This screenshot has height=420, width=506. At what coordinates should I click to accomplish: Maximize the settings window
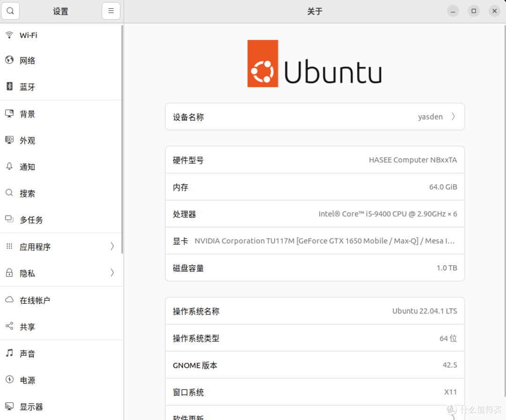click(474, 11)
